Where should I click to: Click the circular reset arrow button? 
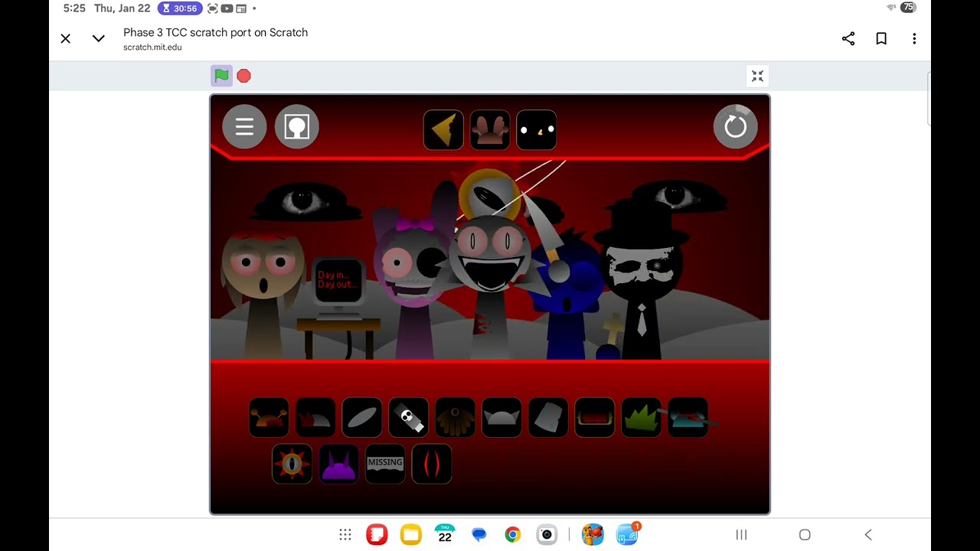coord(735,126)
